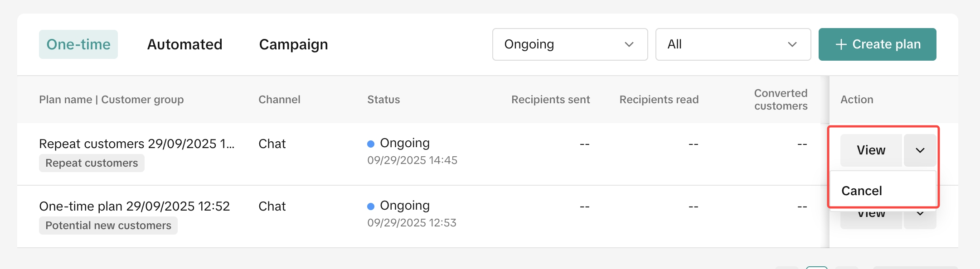Click the Recipients sent column header

[550, 100]
